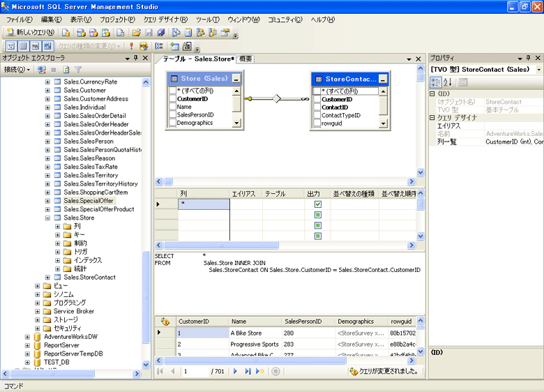Open the Registered Servers toolbar icon

tap(176, 33)
